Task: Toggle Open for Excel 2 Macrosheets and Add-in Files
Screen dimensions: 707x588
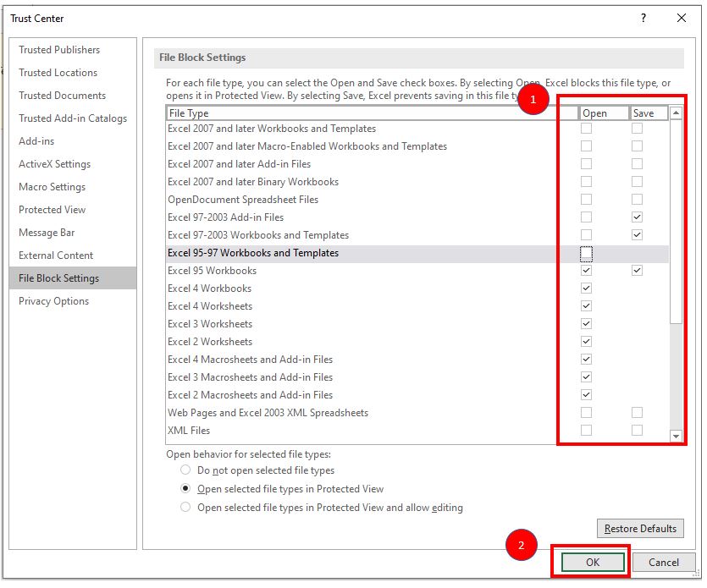Action: point(586,395)
